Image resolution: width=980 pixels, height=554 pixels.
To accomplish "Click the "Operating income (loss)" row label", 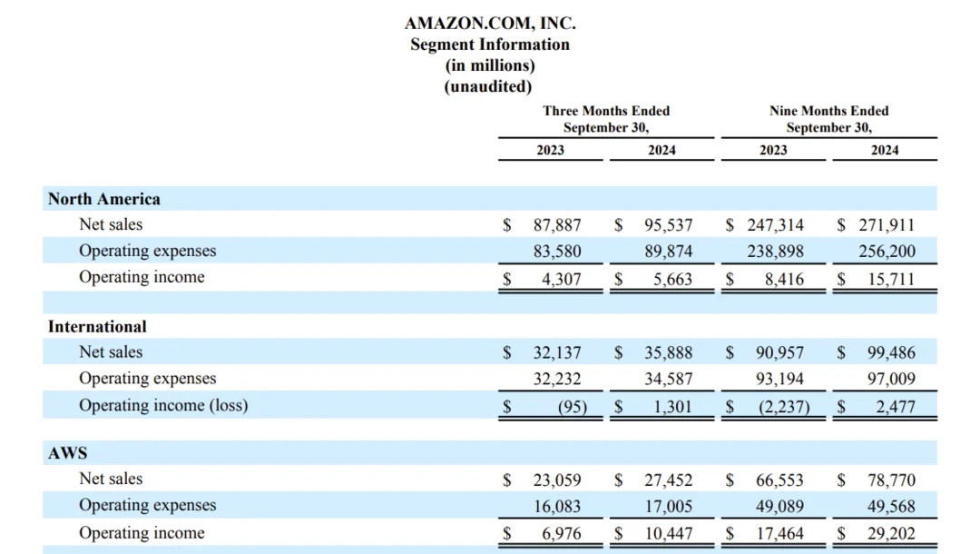I will point(163,405).
